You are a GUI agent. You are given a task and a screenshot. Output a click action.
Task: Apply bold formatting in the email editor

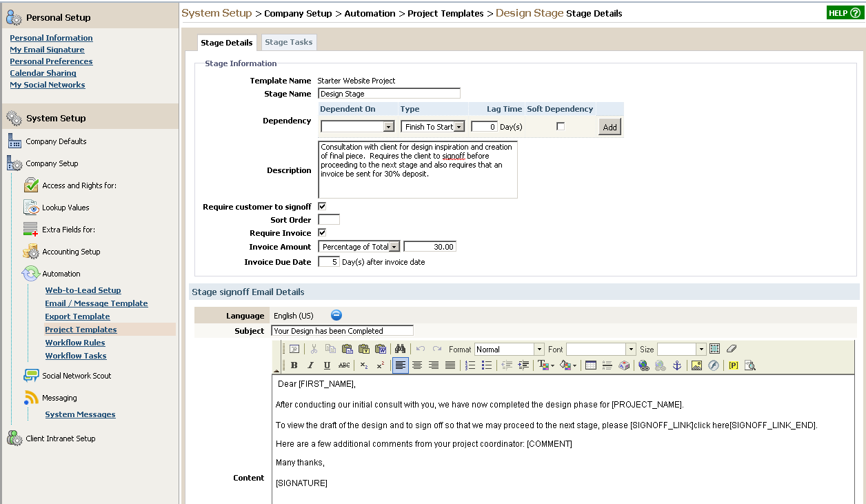click(x=293, y=365)
